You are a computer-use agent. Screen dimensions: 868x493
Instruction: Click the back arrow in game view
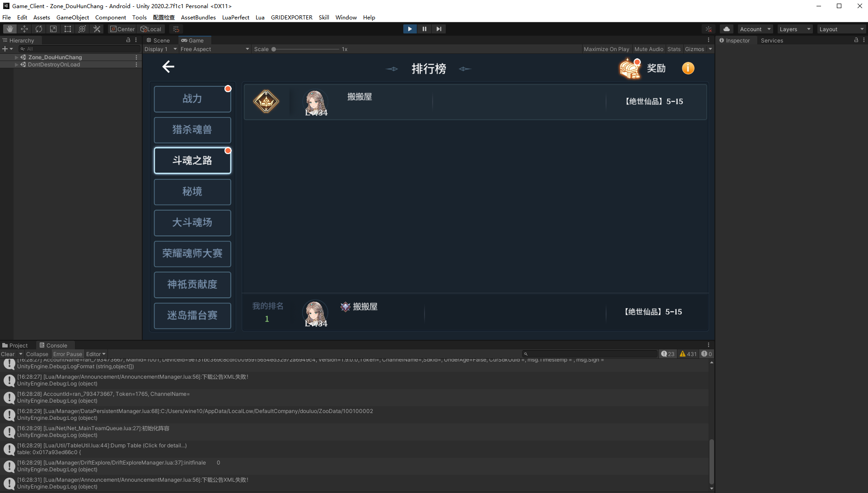point(168,67)
